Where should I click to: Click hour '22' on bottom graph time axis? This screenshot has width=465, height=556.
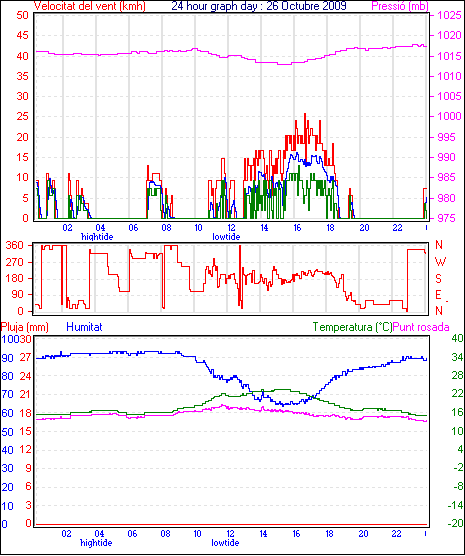(396, 534)
